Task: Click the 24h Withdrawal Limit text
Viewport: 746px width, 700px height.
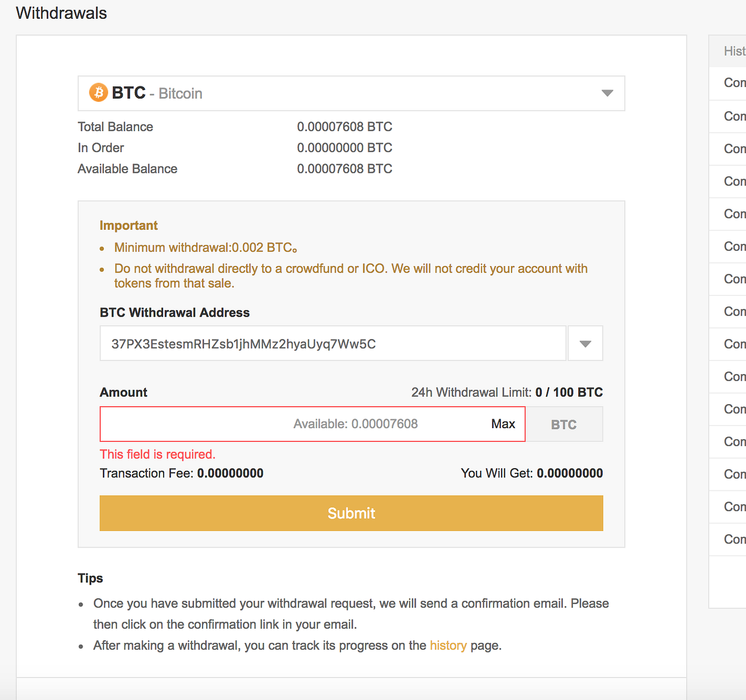Action: (507, 392)
